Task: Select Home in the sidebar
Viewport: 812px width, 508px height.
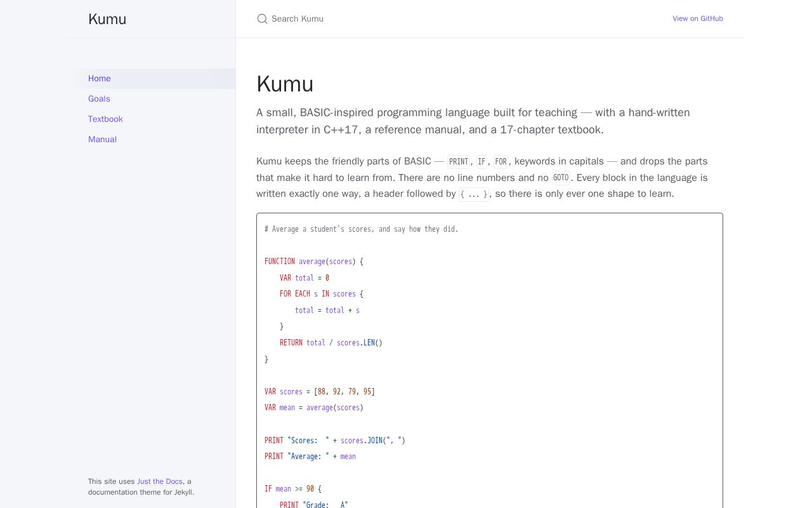Action: [152, 79]
